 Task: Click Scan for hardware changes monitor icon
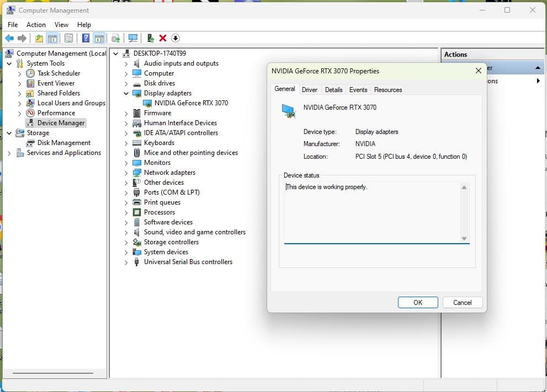click(x=133, y=38)
